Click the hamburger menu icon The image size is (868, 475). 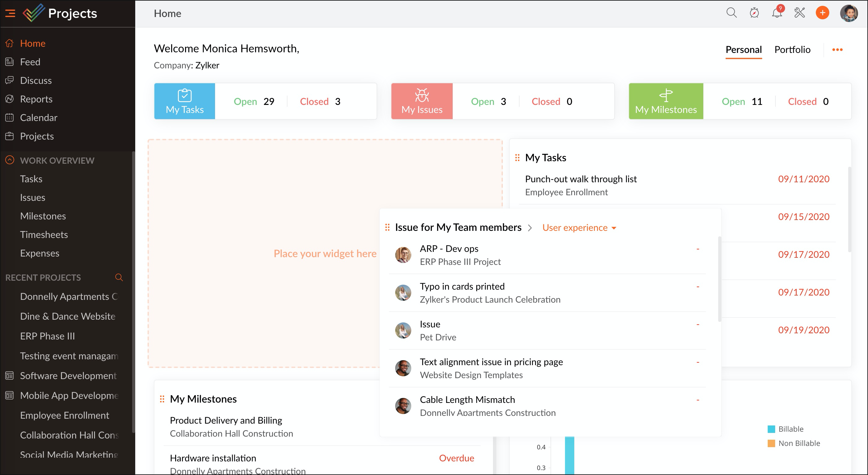pyautogui.click(x=11, y=14)
